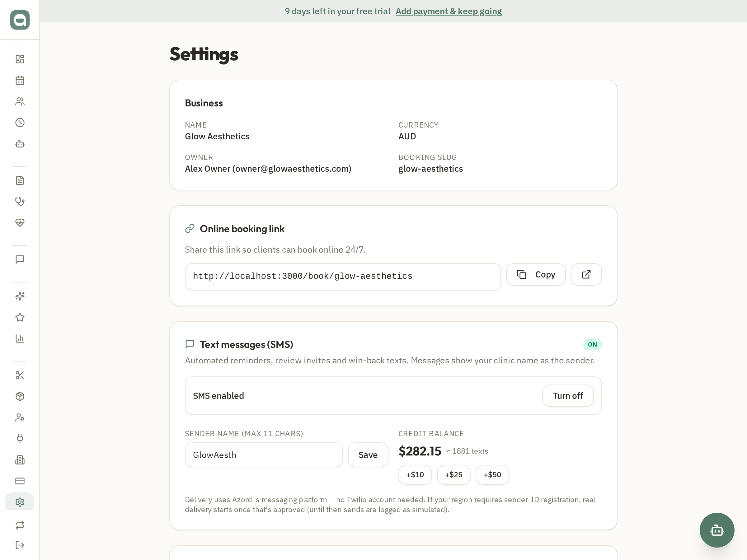747x560 pixels.
Task: Add $25 SMS credit
Action: [x=453, y=474]
